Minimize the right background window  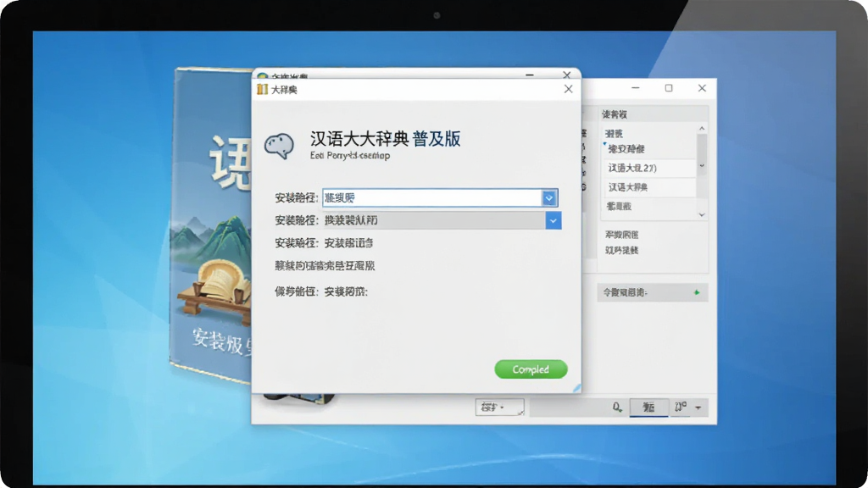coord(636,88)
